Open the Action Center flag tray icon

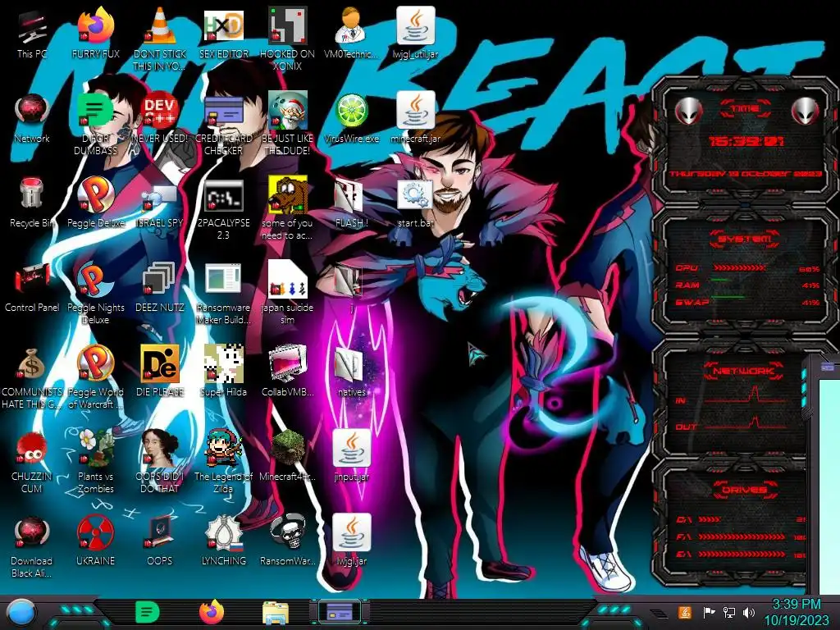pyautogui.click(x=709, y=612)
